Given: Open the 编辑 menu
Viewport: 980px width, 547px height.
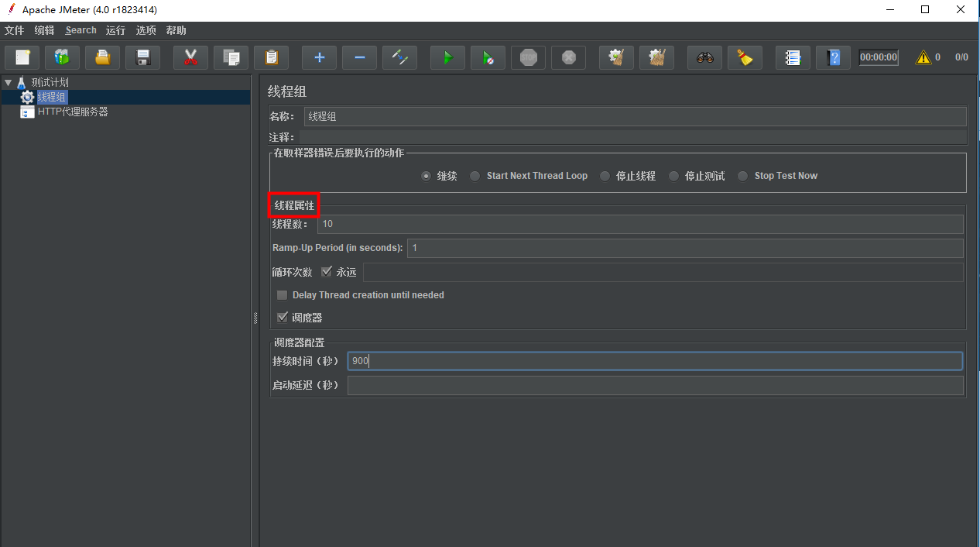Looking at the screenshot, I should point(45,30).
